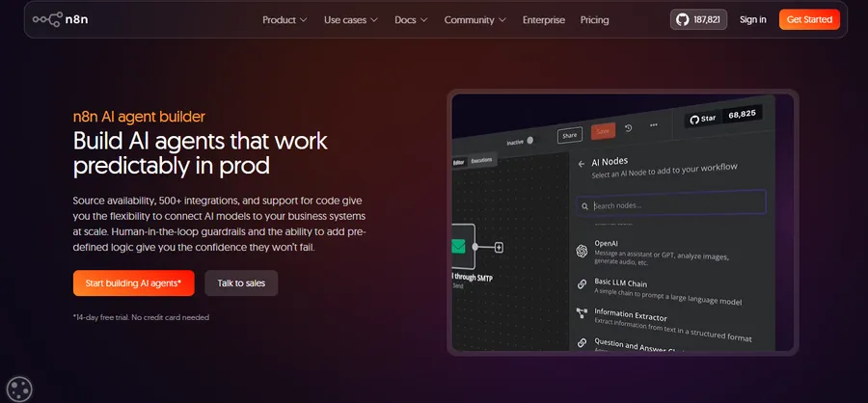Click the Information Extractor title text
The image size is (868, 403).
pos(631,315)
